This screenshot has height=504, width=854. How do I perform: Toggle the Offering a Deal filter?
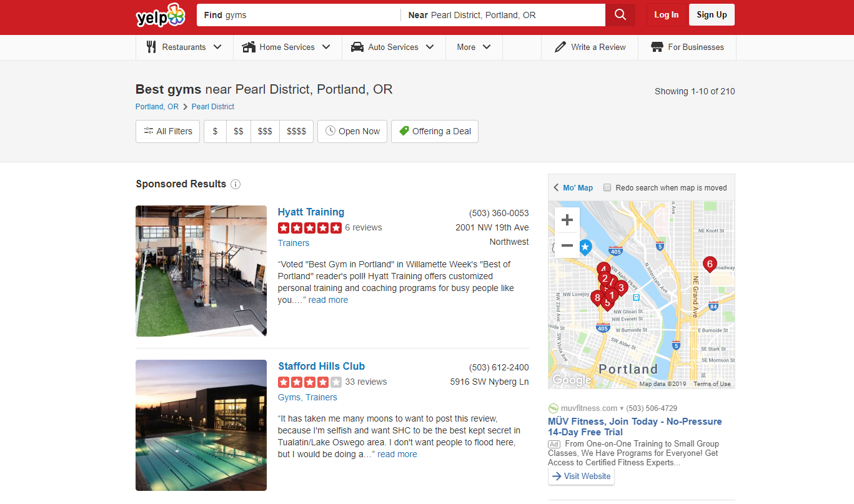coord(435,131)
